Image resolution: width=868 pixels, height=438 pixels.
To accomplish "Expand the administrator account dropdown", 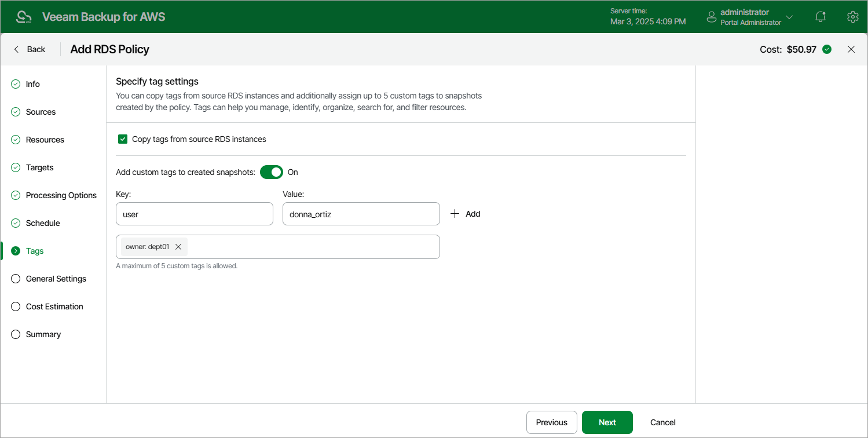I will [x=789, y=16].
